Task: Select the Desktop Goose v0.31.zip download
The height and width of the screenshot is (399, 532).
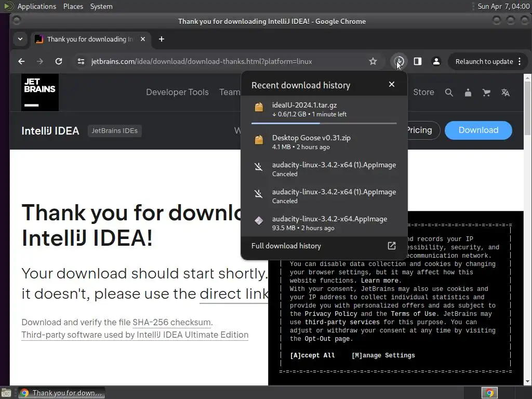Action: (324, 142)
